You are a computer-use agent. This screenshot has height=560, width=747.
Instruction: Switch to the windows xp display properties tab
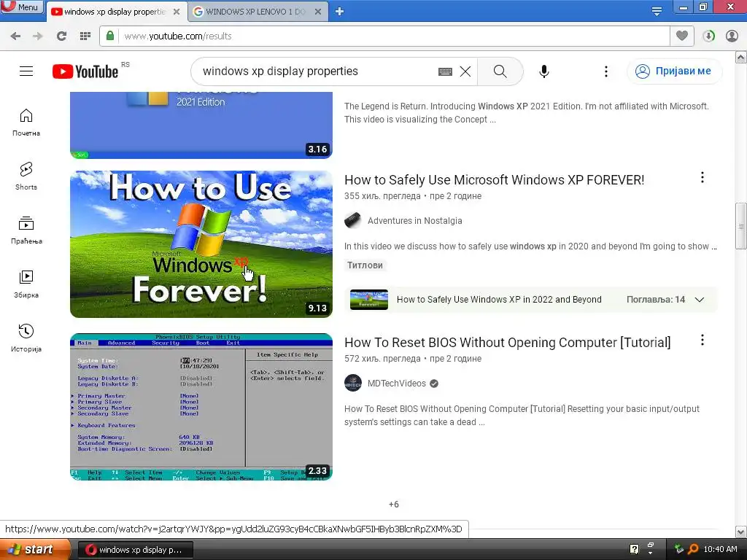click(x=115, y=12)
